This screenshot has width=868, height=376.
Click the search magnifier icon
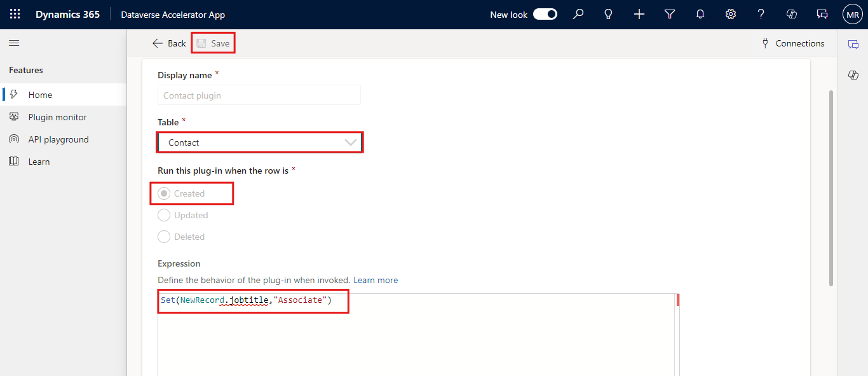coord(578,14)
